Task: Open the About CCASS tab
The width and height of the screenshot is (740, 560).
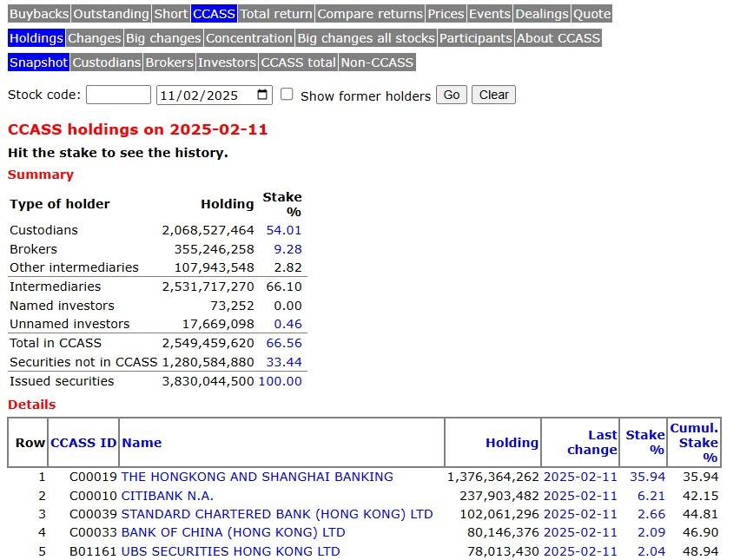Action: pos(558,38)
